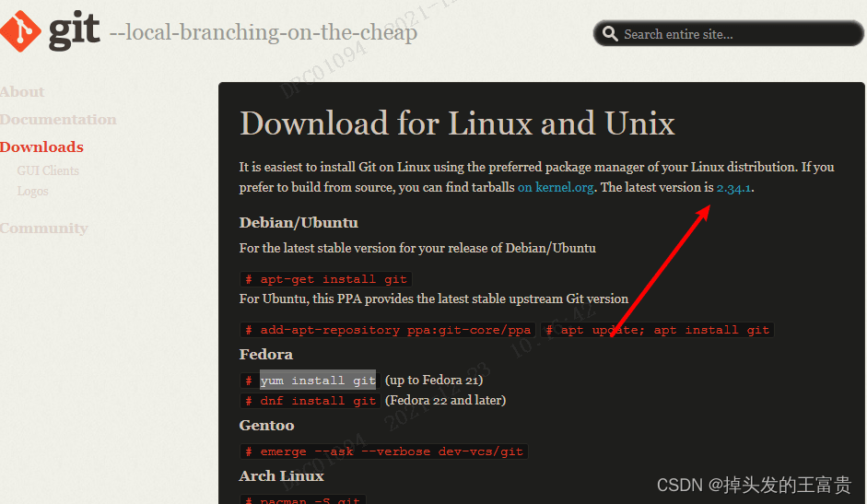Click the git wordmark text in header
867x504 pixels.
pos(74,32)
